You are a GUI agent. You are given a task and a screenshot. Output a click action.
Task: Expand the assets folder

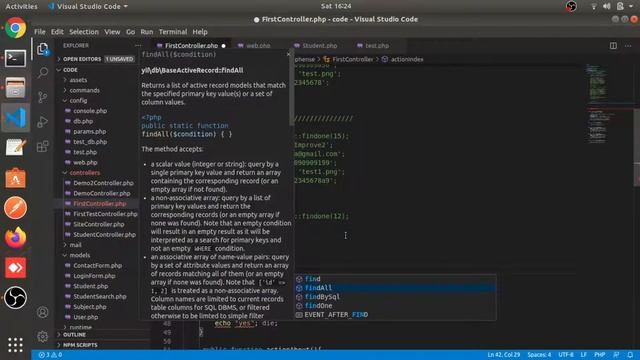coord(78,80)
